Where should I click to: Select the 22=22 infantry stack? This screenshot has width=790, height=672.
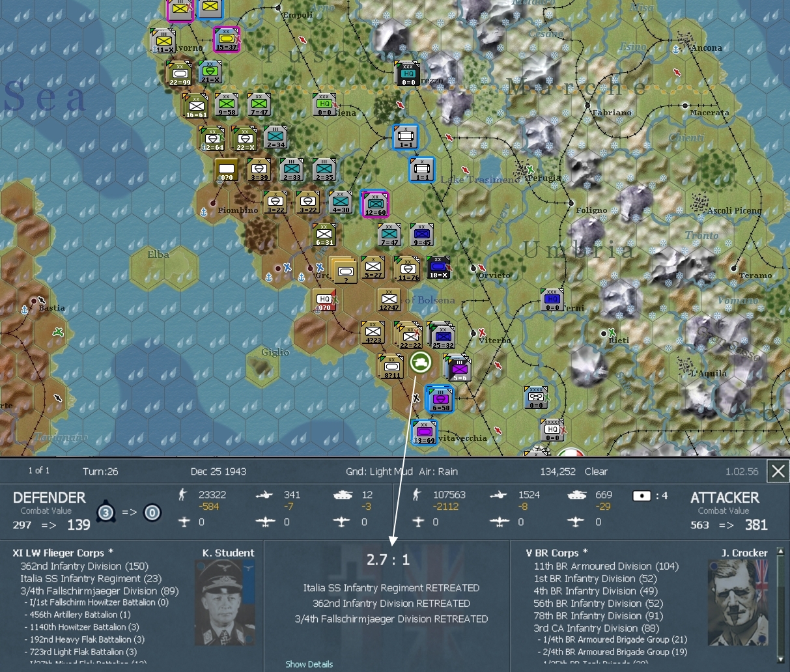409,335
